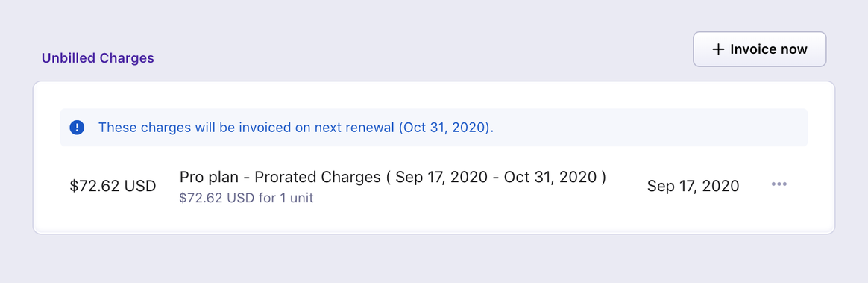Open the three-dot more options menu
The image size is (868, 283).
(779, 184)
